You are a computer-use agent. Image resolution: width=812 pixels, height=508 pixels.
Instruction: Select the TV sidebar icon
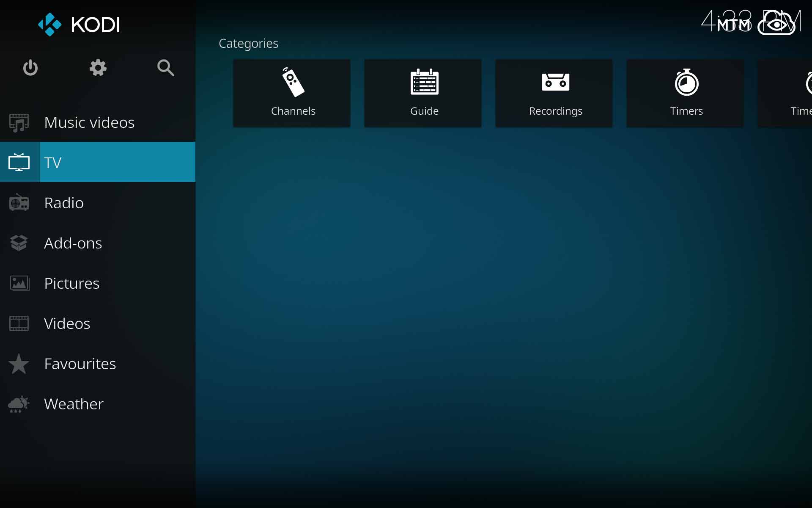coord(19,162)
